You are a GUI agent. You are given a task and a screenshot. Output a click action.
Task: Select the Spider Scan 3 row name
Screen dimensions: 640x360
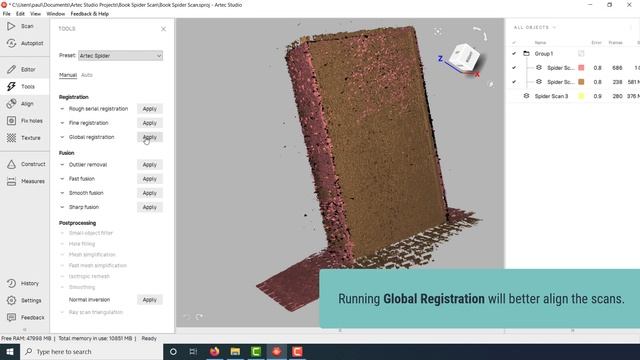[x=551, y=96]
